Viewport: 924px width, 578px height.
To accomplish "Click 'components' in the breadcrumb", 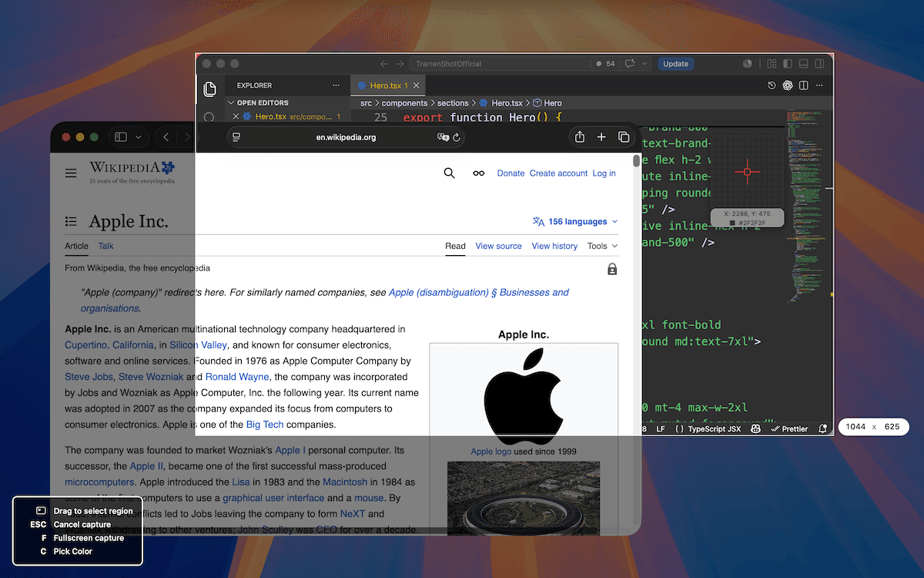I will [404, 102].
